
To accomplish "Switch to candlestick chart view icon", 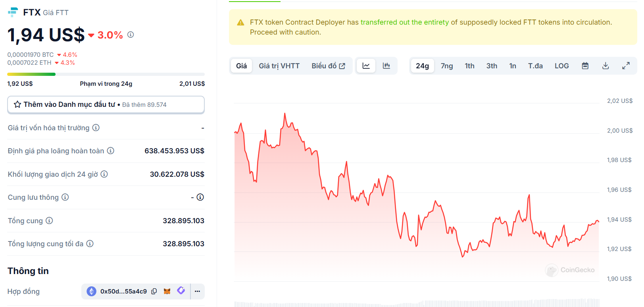I will pos(386,66).
